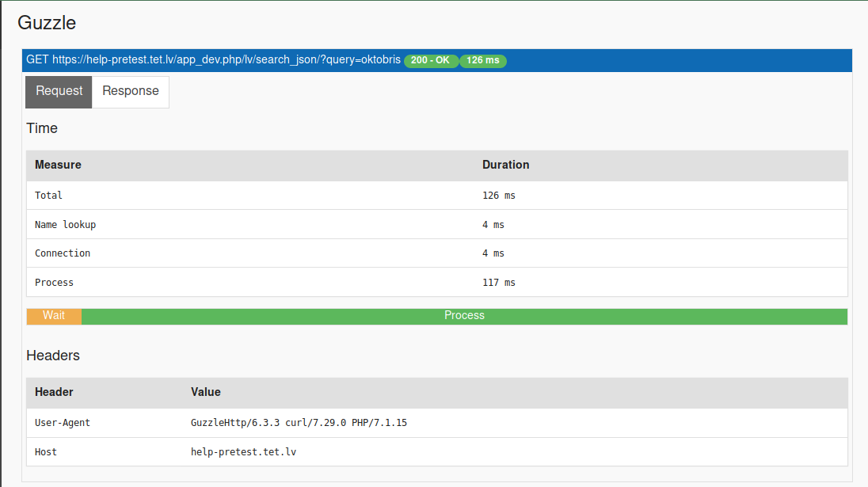This screenshot has height=487, width=868.
Task: Click the 200 - OK status badge
Action: [x=431, y=60]
